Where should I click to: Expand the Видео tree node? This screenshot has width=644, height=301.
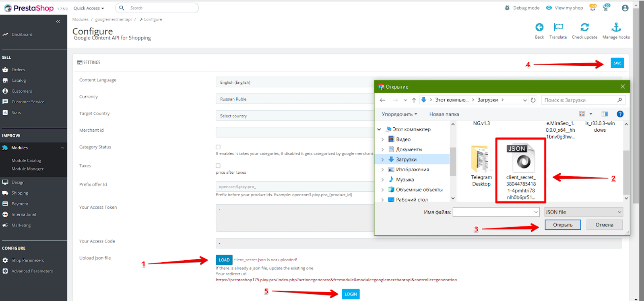pos(382,139)
